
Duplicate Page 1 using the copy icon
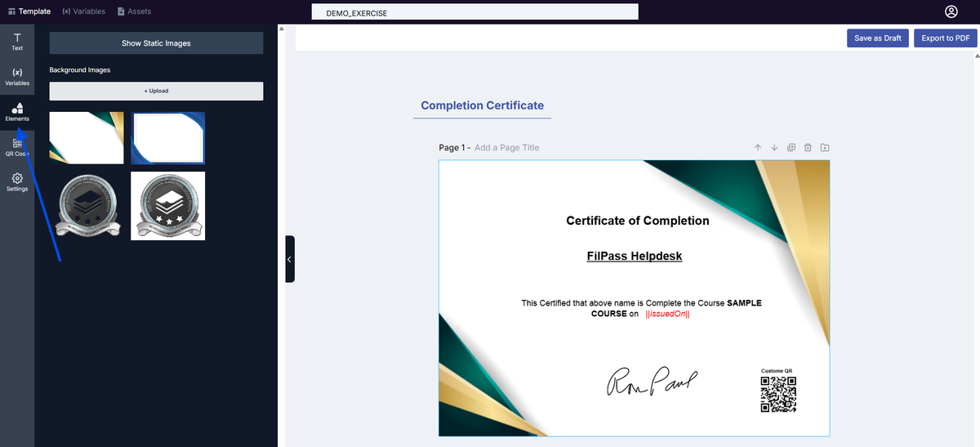tap(791, 148)
